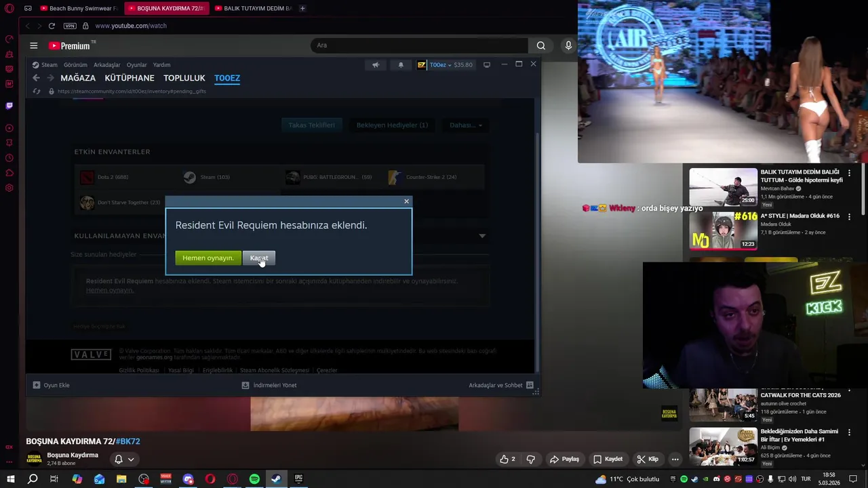Open Spotify from the taskbar

[254, 479]
